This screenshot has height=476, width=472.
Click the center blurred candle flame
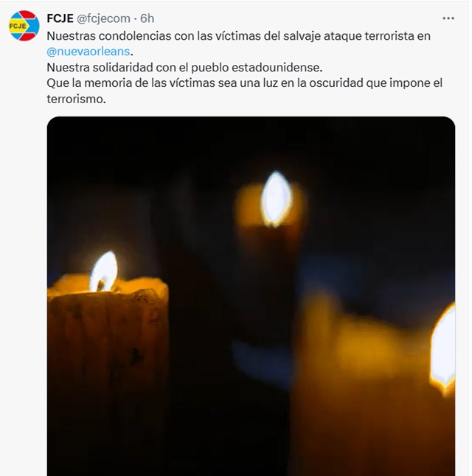coord(277,199)
